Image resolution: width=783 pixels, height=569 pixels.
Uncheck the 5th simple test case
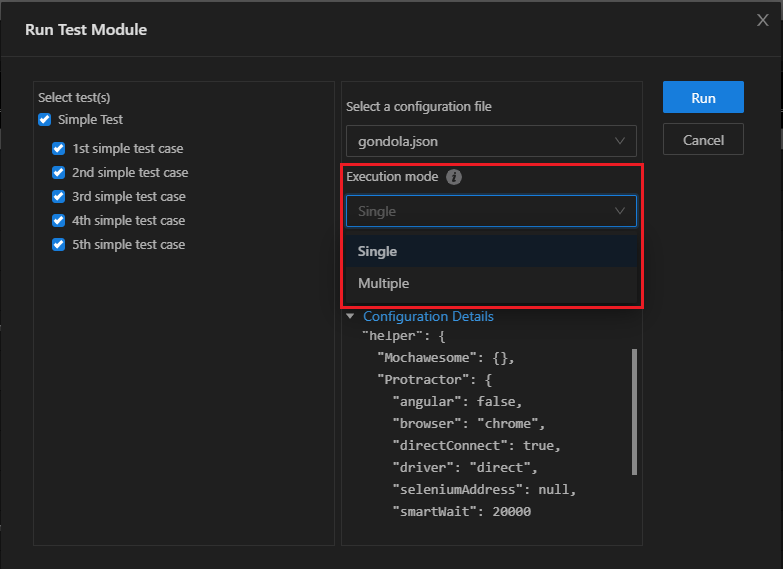(58, 245)
